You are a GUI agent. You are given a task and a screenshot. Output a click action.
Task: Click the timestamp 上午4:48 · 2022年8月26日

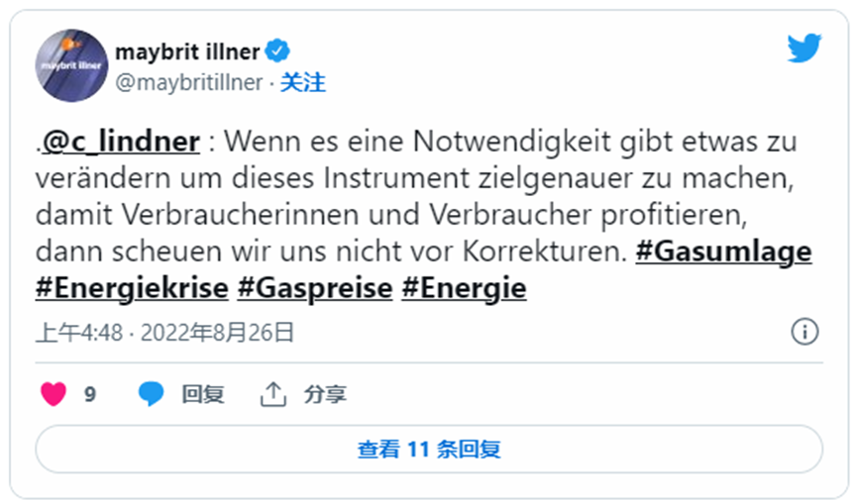(165, 333)
